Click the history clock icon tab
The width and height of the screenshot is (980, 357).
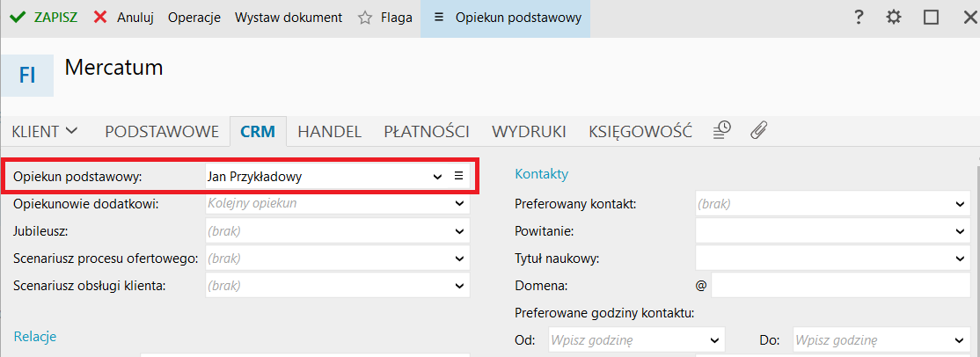[721, 131]
